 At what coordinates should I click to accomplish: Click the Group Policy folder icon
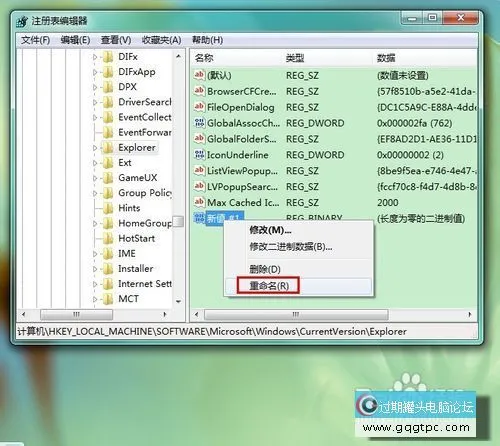click(x=108, y=193)
